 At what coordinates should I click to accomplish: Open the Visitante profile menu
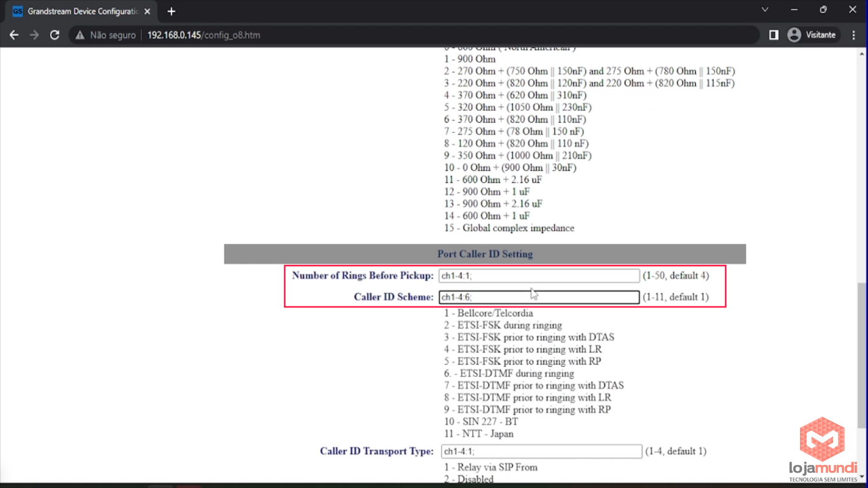[x=812, y=35]
